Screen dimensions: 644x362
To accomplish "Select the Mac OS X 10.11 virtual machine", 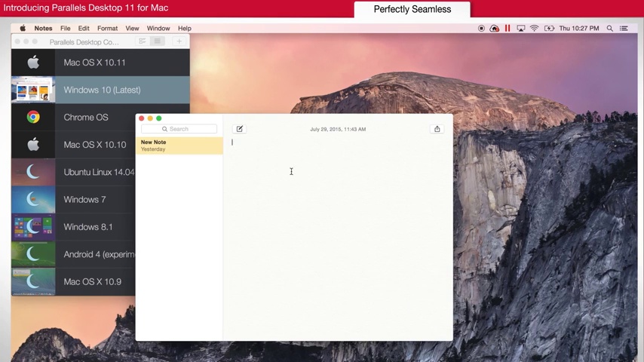I will pyautogui.click(x=100, y=63).
